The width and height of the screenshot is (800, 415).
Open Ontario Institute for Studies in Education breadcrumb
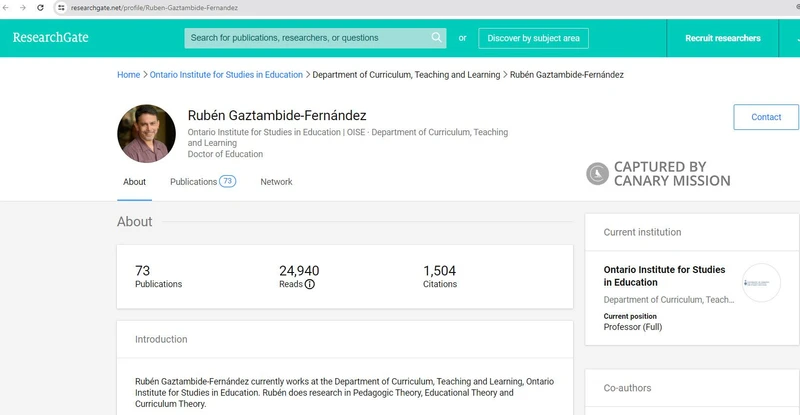coord(226,75)
